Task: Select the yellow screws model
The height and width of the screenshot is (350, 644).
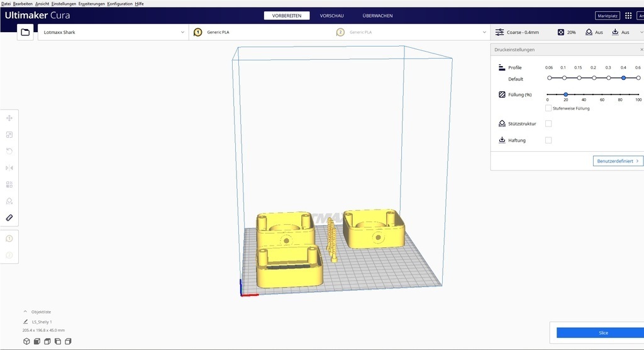Action: [x=331, y=239]
